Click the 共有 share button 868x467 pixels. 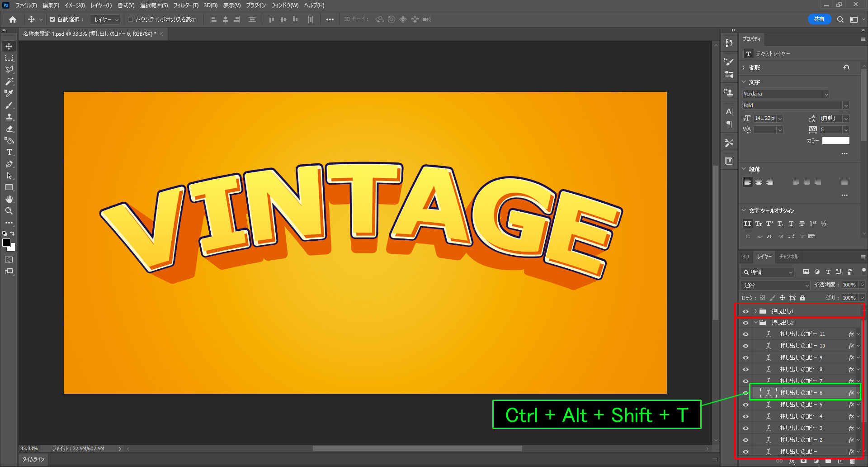point(819,19)
